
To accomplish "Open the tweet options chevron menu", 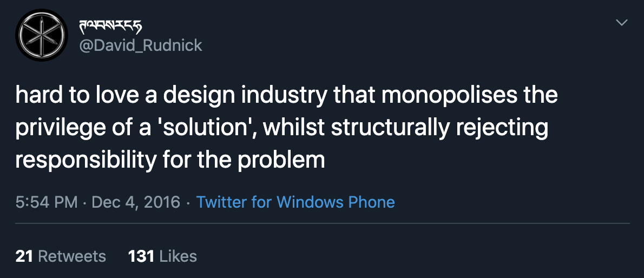I will point(622,23).
